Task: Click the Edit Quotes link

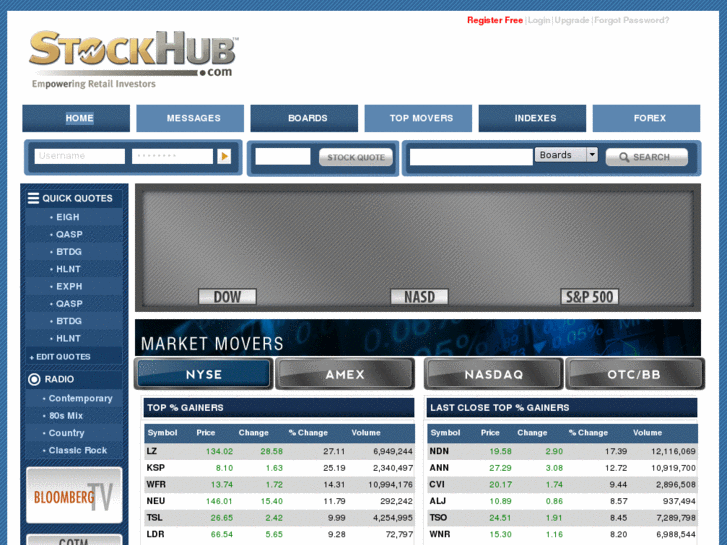Action: pyautogui.click(x=60, y=357)
